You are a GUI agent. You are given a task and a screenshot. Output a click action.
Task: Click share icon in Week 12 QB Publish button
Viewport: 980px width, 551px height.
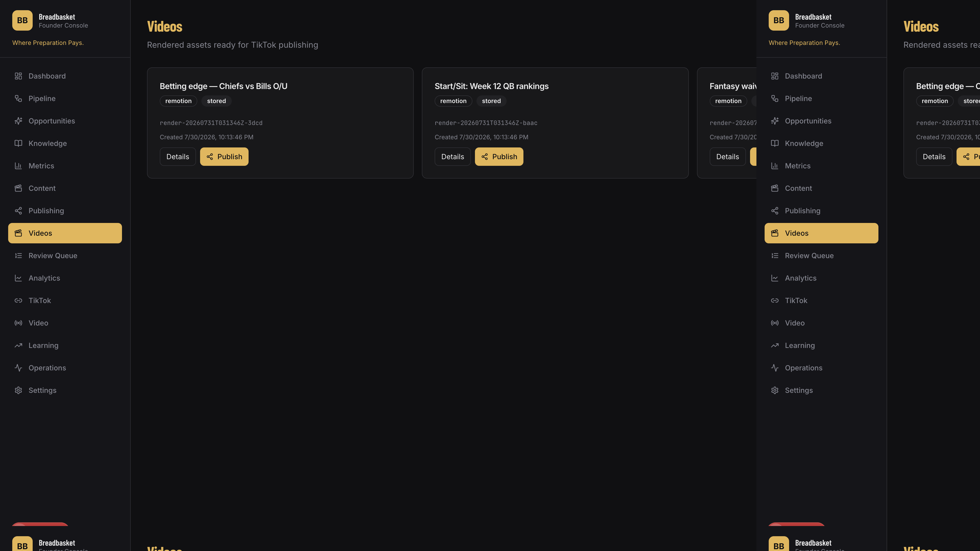[x=485, y=157]
